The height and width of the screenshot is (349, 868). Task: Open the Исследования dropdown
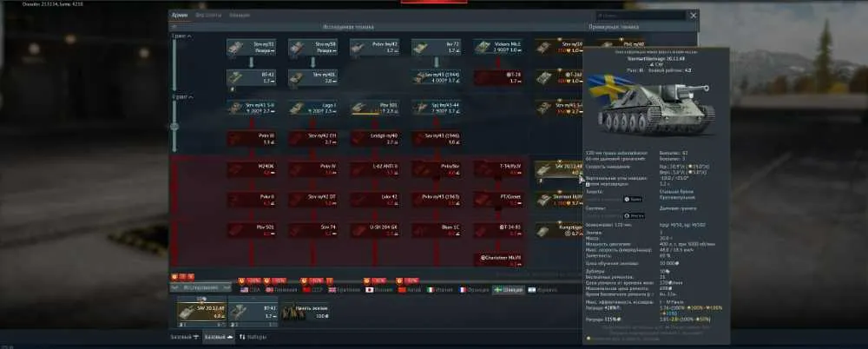(x=201, y=288)
